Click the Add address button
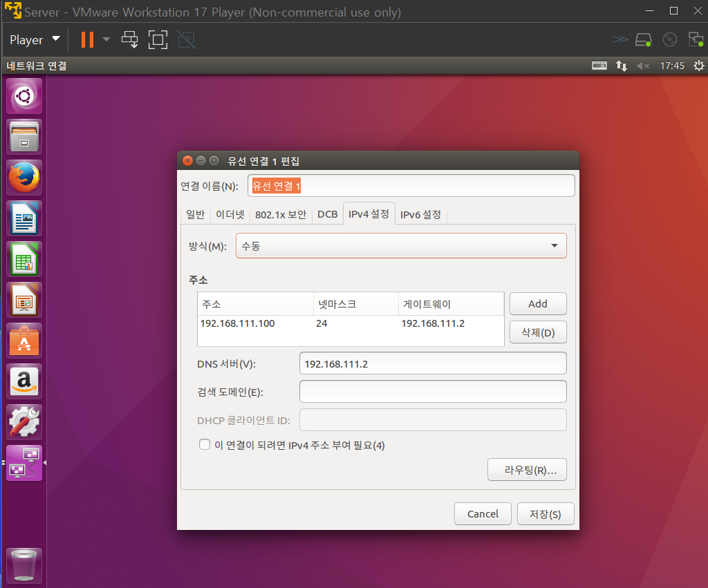 538,304
